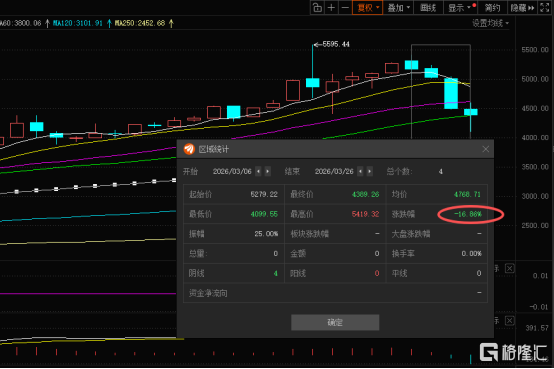This screenshot has width=554, height=369.
Task: Click the 阴线 count value 4
Action: 275,273
